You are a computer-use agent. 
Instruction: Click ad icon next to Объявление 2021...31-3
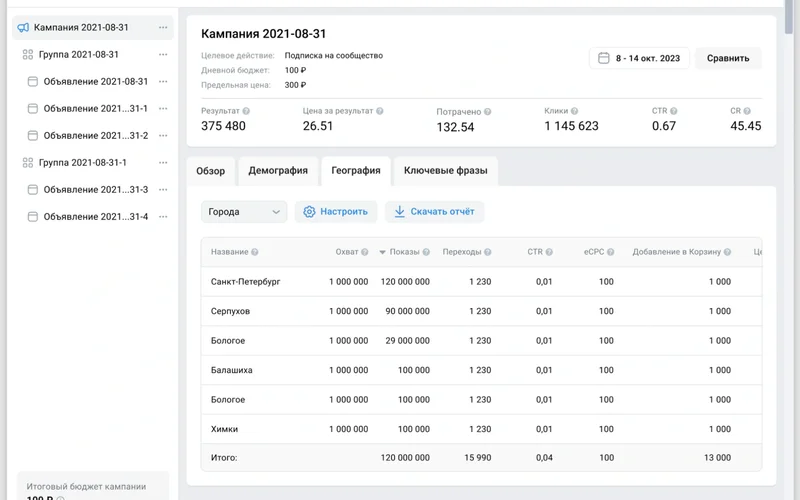click(x=33, y=190)
